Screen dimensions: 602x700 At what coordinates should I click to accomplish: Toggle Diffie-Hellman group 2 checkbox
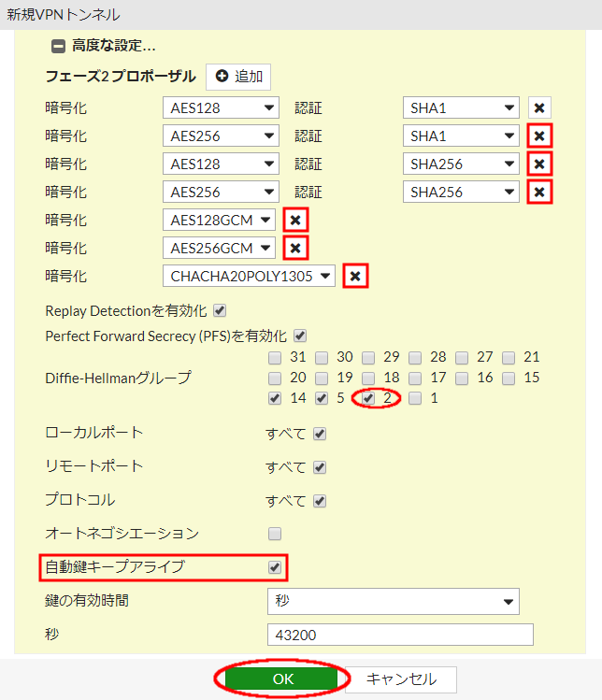pyautogui.click(x=368, y=398)
